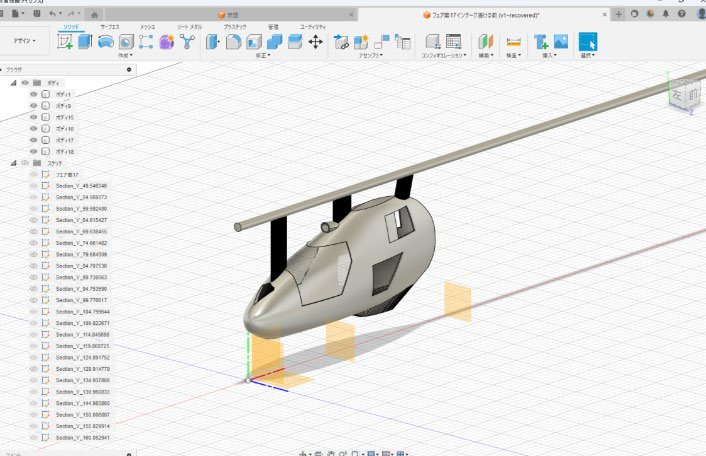The height and width of the screenshot is (456, 706).
Task: Click the 作成 panel label dropdown
Action: click(x=125, y=56)
